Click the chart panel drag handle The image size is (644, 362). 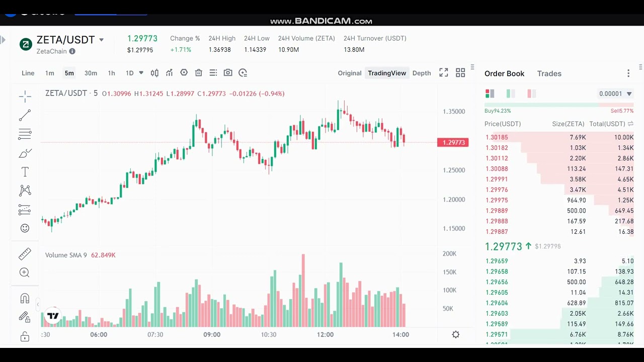472,67
